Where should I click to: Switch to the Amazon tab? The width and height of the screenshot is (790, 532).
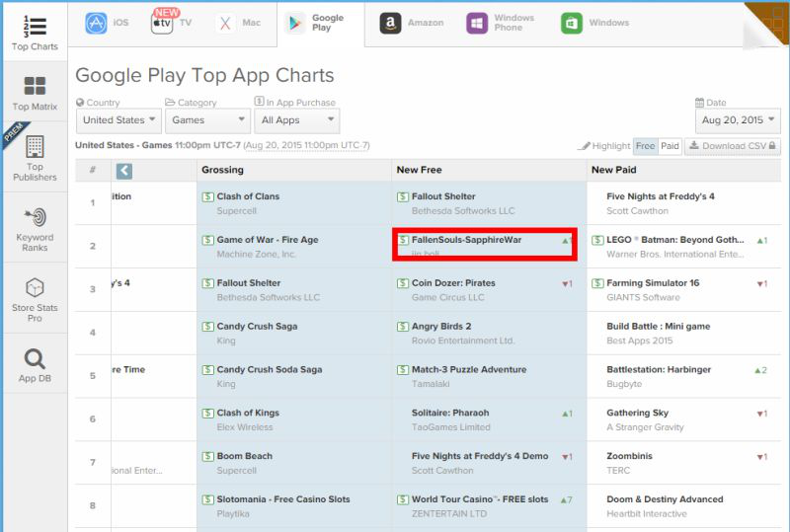[x=411, y=23]
